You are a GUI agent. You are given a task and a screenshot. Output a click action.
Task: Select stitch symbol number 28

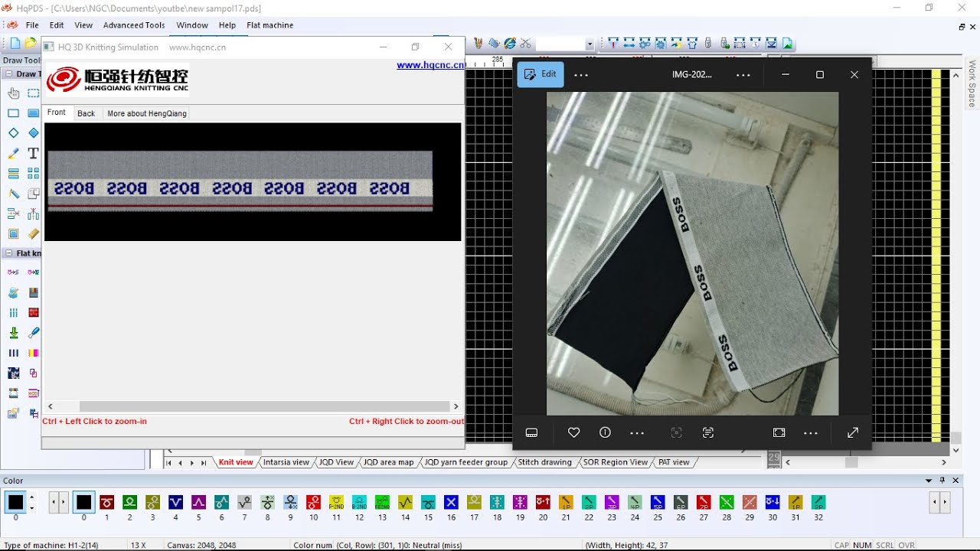(x=727, y=503)
